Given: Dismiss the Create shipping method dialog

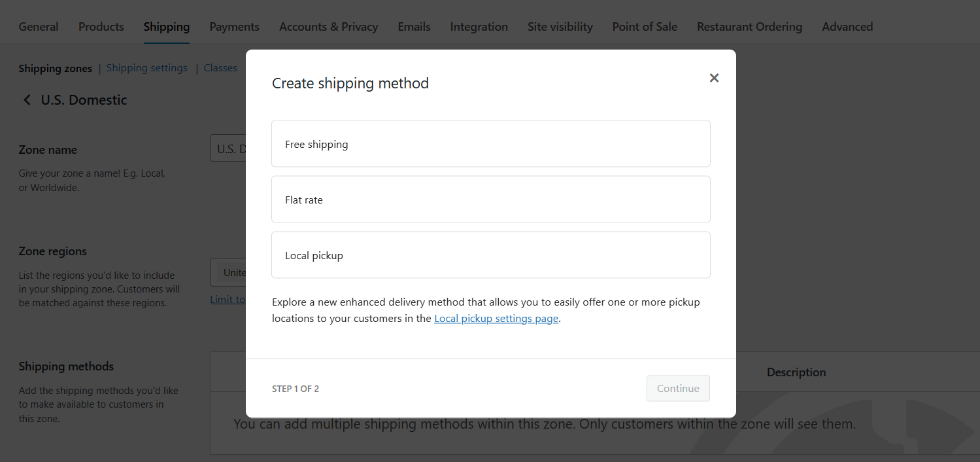Looking at the screenshot, I should tap(714, 78).
